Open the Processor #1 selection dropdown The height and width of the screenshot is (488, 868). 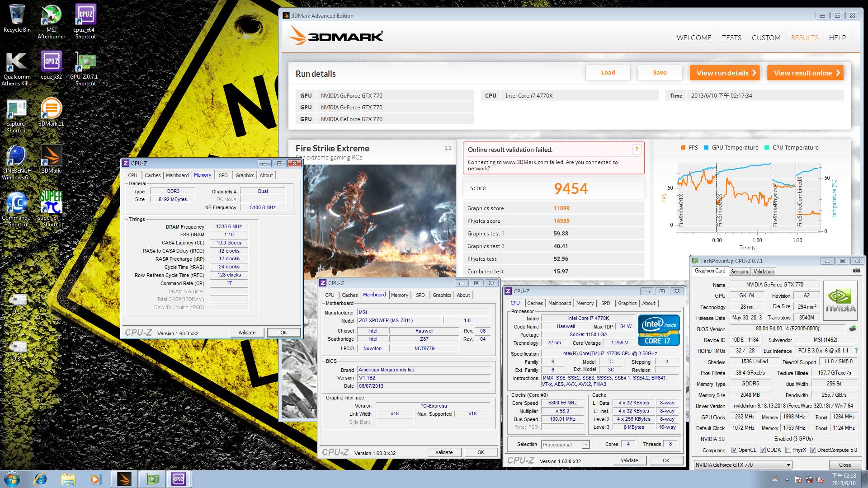(566, 445)
